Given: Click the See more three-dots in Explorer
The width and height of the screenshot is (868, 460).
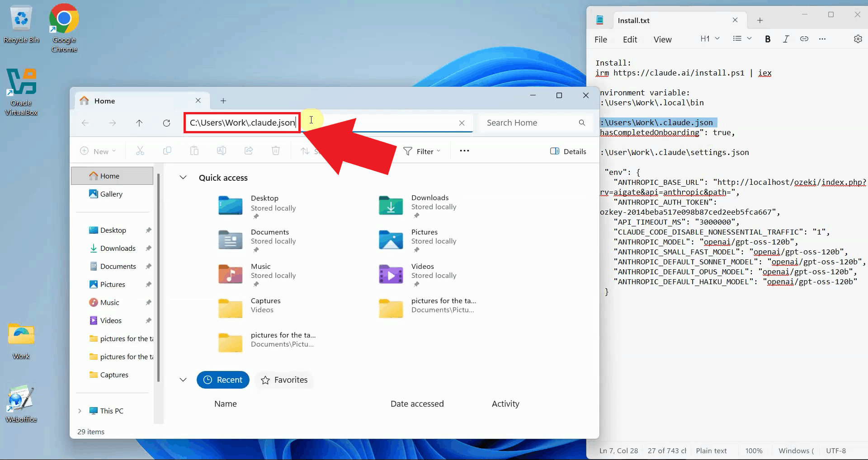Looking at the screenshot, I should pos(464,151).
